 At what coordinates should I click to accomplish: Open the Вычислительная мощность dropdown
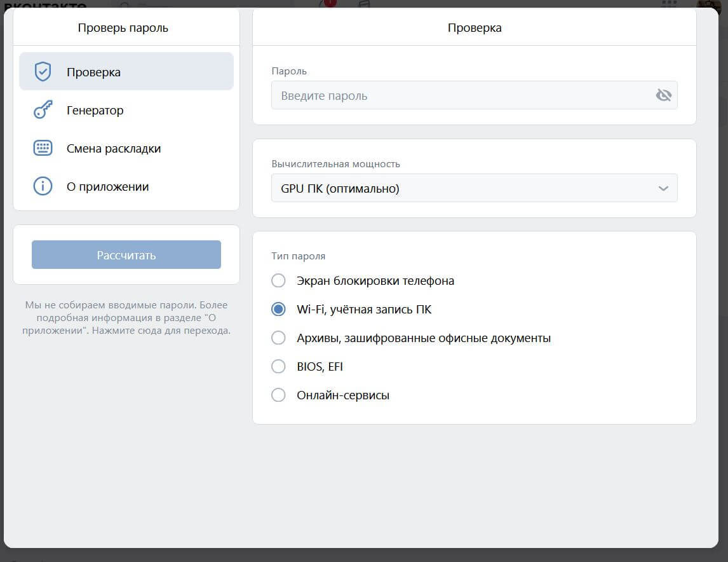tap(474, 188)
